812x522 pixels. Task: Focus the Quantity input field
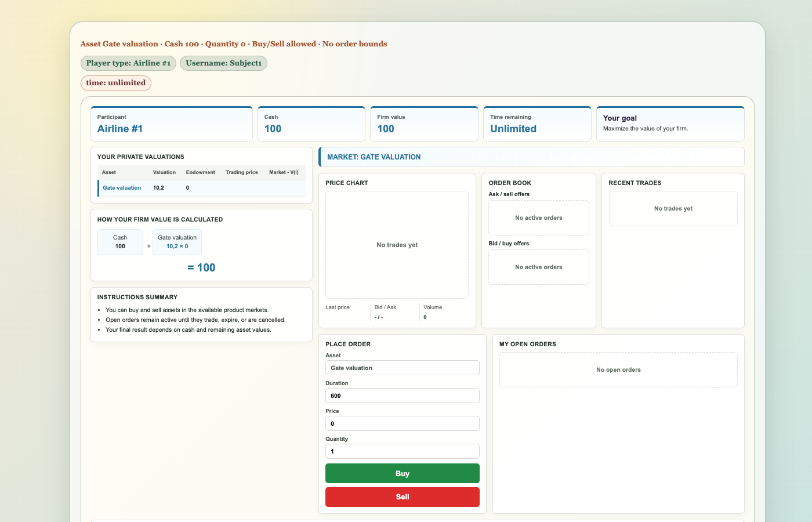click(403, 451)
